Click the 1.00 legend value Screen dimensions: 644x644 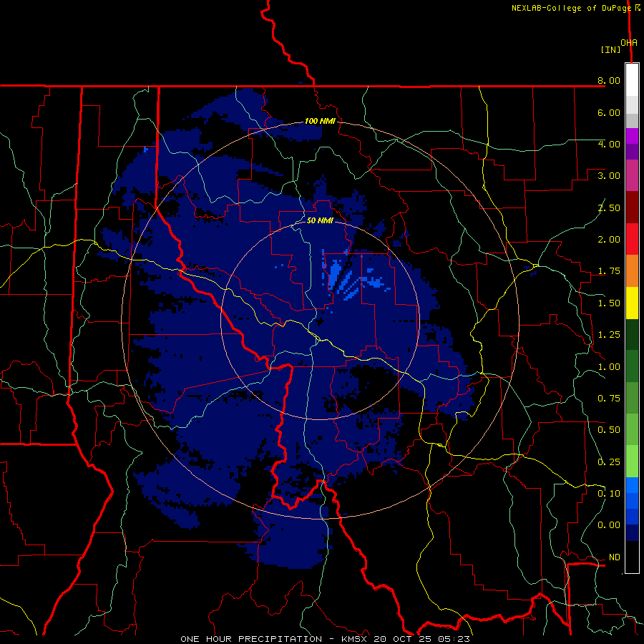tap(609, 367)
